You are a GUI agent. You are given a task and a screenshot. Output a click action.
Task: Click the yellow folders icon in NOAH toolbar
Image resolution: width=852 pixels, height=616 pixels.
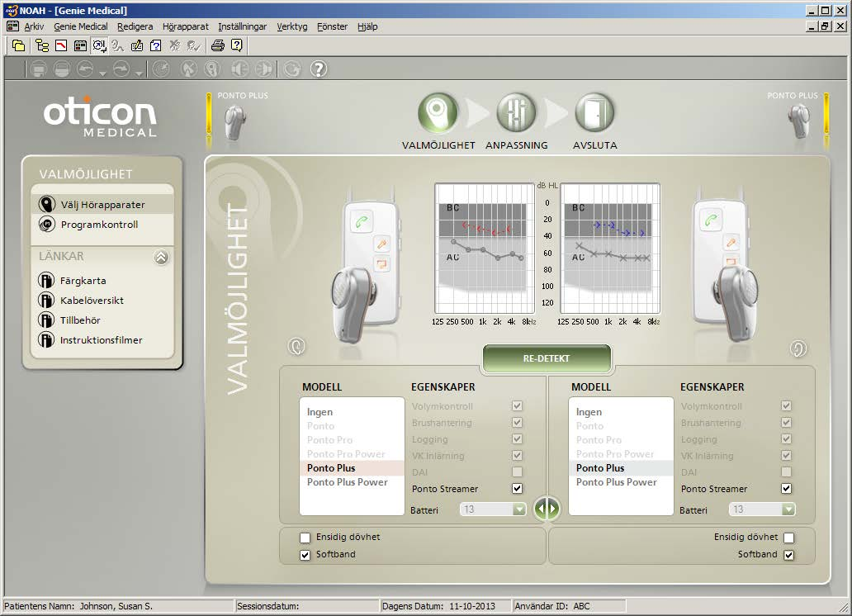(x=18, y=45)
